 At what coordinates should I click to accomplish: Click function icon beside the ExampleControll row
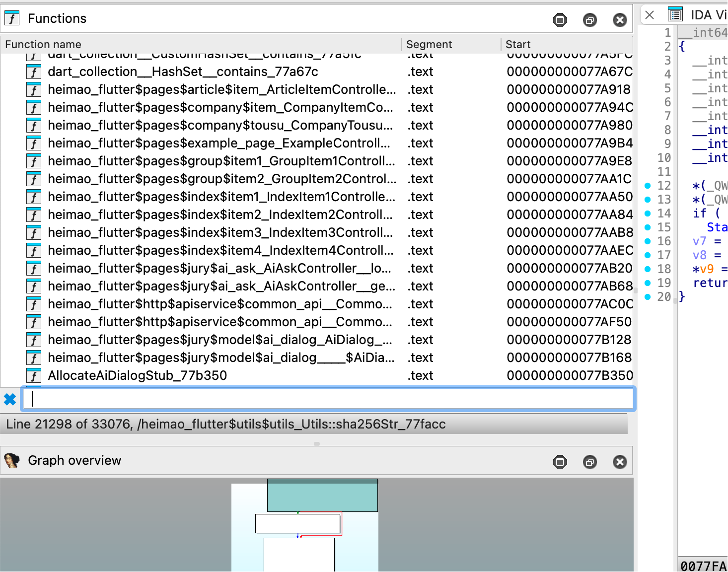(x=33, y=143)
